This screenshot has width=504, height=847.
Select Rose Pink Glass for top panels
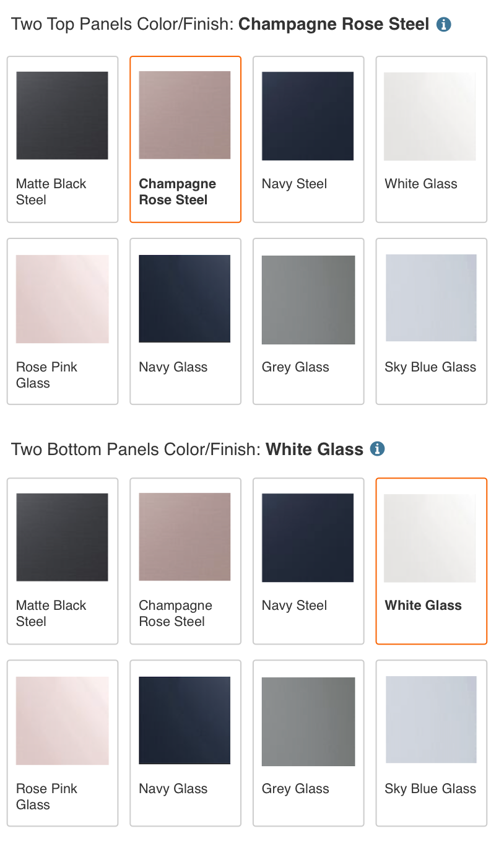coord(63,321)
